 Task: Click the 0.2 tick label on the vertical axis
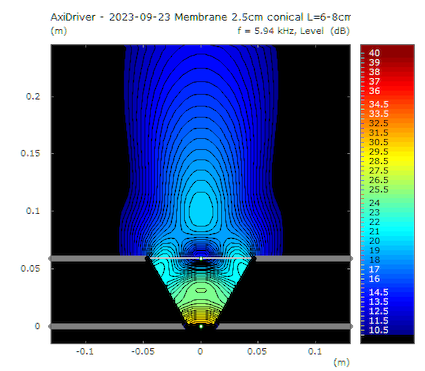33,96
